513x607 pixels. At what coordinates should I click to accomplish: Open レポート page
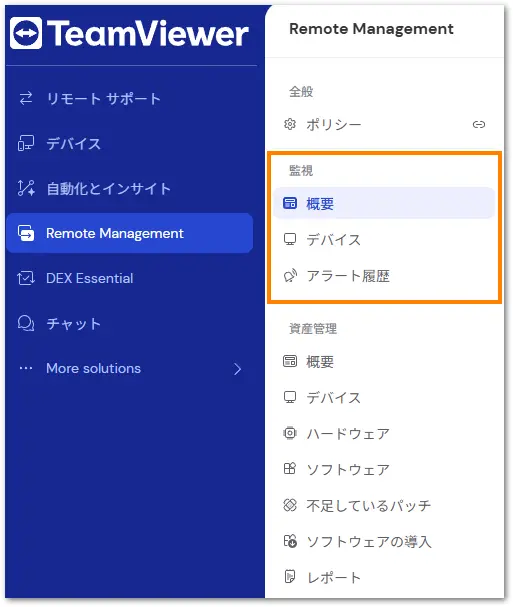384,576
